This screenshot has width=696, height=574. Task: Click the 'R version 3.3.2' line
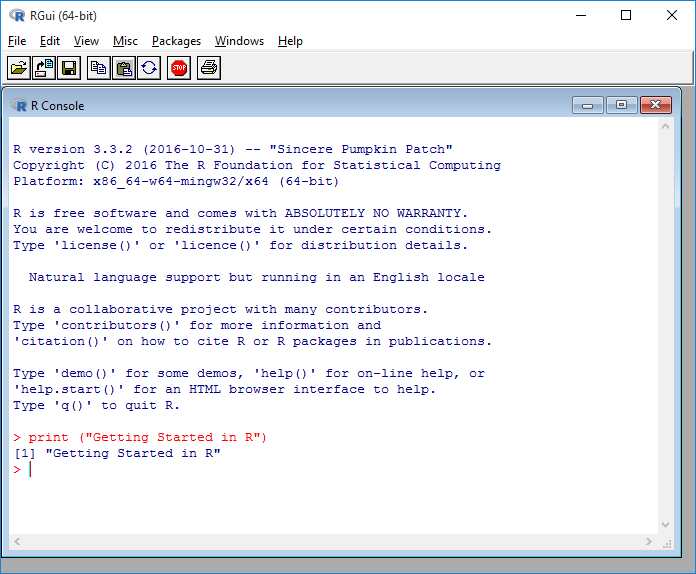(x=233, y=149)
